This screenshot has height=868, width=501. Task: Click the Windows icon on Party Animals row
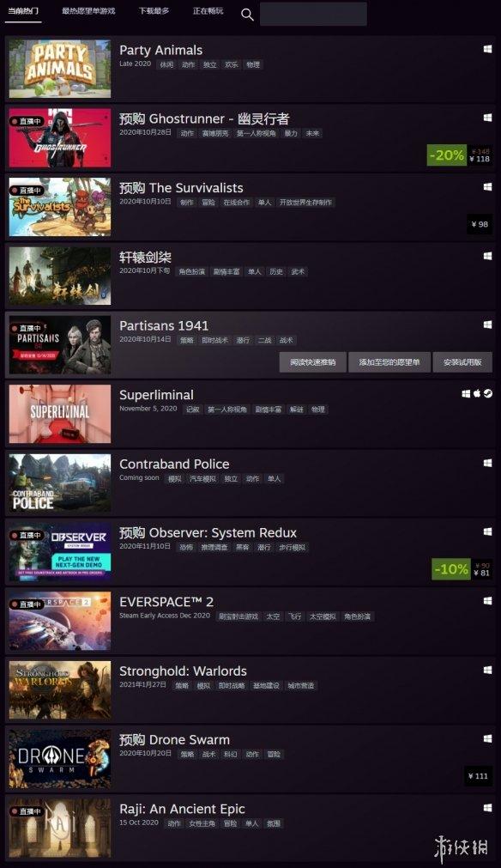pos(488,49)
